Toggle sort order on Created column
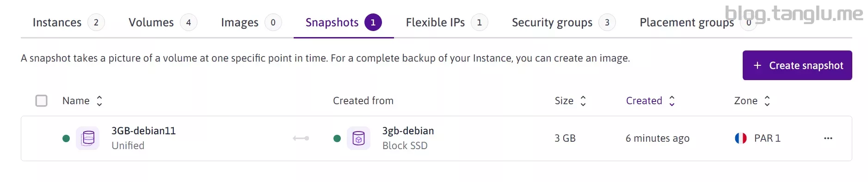Image resolution: width=868 pixels, height=182 pixels. coord(672,101)
